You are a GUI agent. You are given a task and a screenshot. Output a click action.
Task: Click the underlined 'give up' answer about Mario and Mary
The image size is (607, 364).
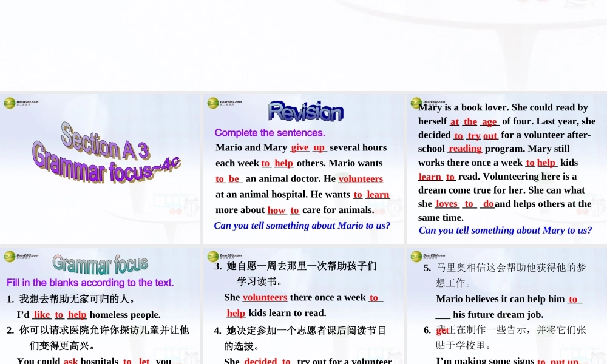coord(308,147)
